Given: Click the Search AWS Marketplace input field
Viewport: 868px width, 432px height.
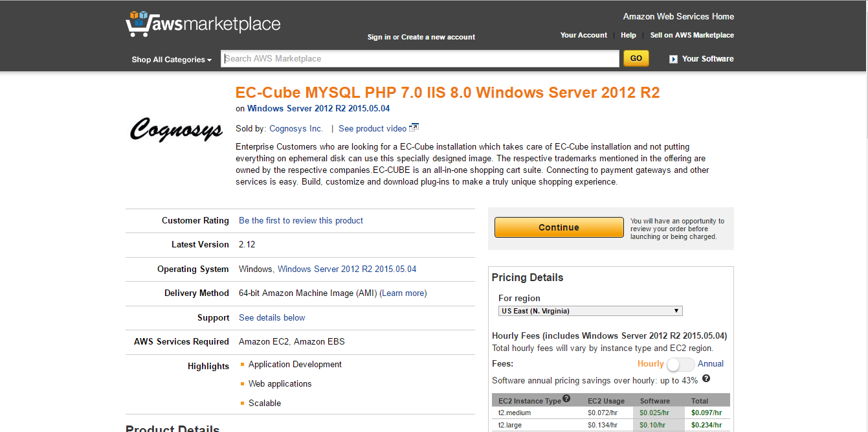Looking at the screenshot, I should (421, 58).
